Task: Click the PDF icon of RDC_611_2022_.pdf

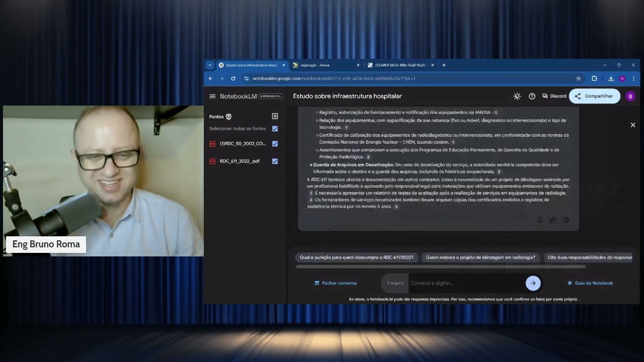Action: (x=212, y=161)
